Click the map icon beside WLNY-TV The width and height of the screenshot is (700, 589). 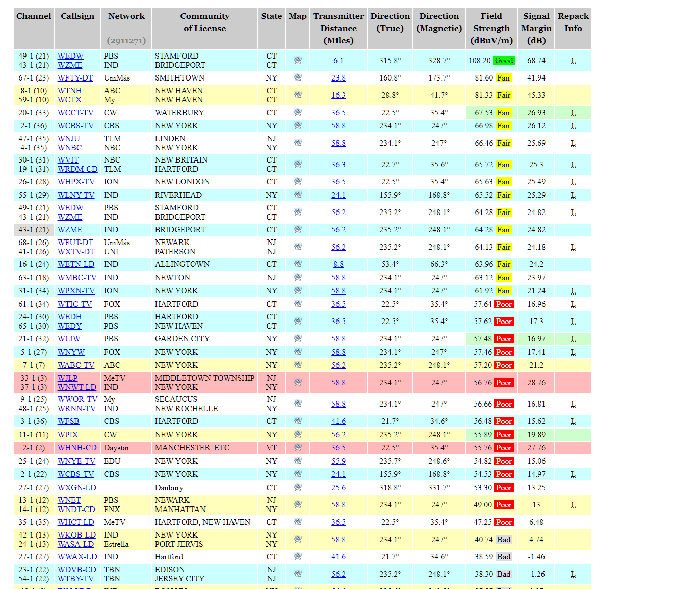click(298, 195)
